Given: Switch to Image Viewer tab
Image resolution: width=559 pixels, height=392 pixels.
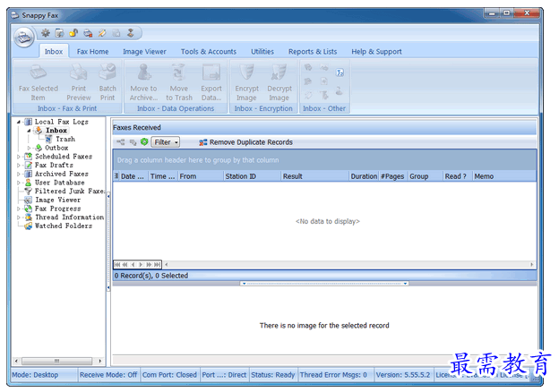Looking at the screenshot, I should [144, 52].
